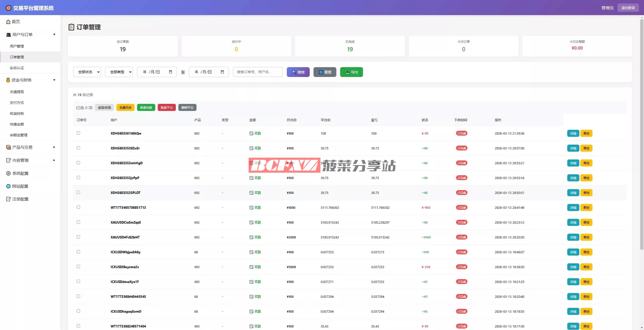The image size is (644, 330).
Task: Open calendar picker on start date field
Action: [x=170, y=72]
